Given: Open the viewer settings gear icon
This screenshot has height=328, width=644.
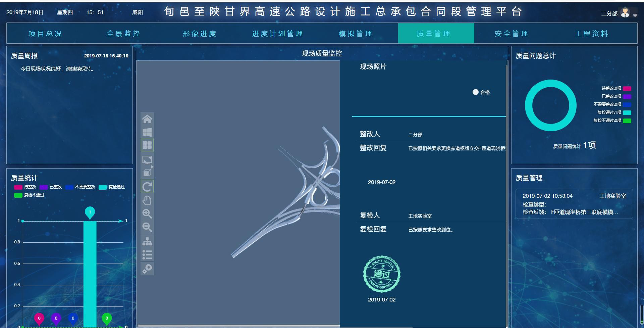Looking at the screenshot, I should point(147,268).
